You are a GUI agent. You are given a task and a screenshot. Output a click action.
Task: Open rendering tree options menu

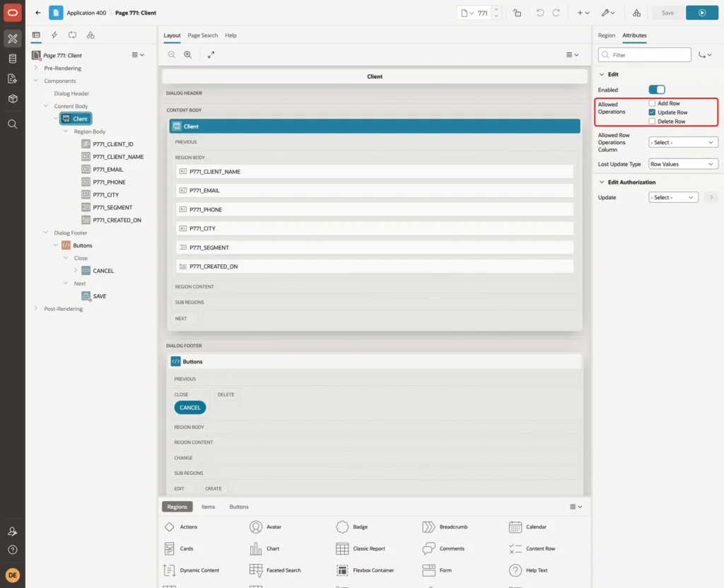[x=138, y=54]
